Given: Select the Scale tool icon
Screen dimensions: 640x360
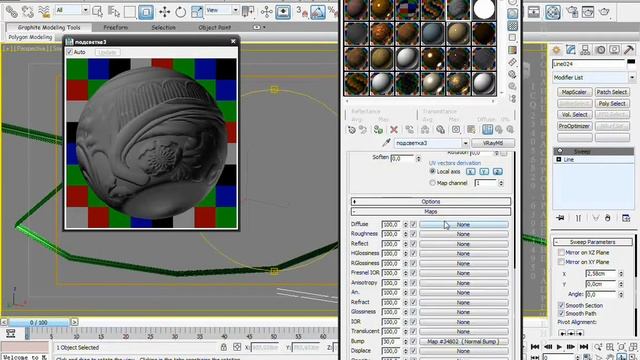Looking at the screenshot, I should pos(197,12).
